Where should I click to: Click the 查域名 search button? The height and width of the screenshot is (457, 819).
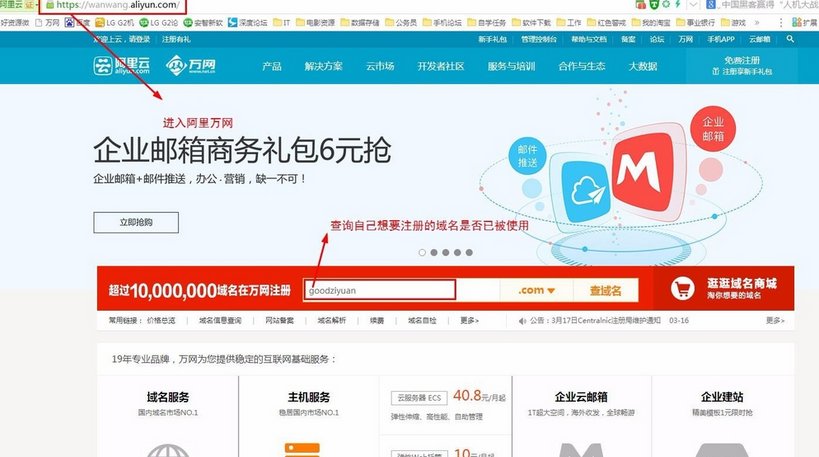606,290
